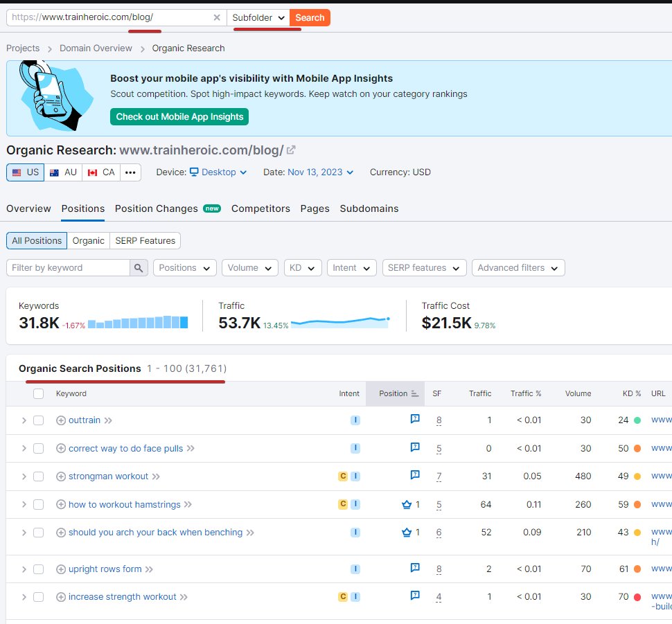This screenshot has width=672, height=624.
Task: Click the SERP features bubble icon for 'outtrain'
Action: click(x=415, y=419)
